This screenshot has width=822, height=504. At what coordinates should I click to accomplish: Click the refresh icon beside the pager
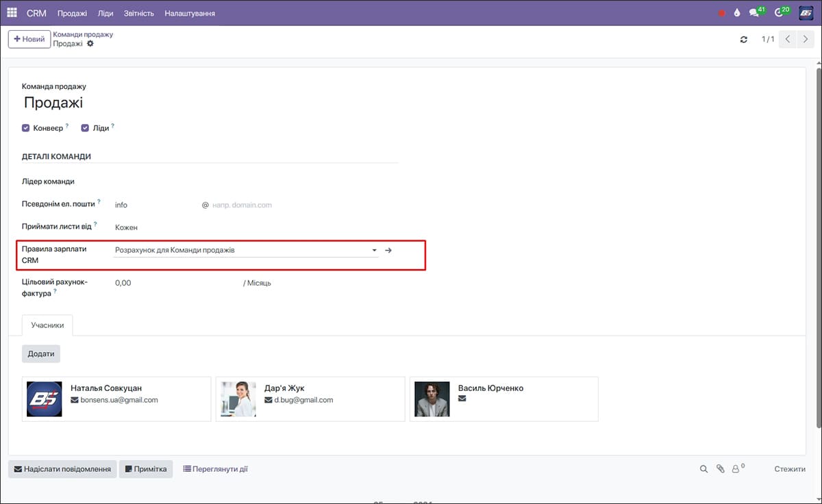(x=744, y=40)
